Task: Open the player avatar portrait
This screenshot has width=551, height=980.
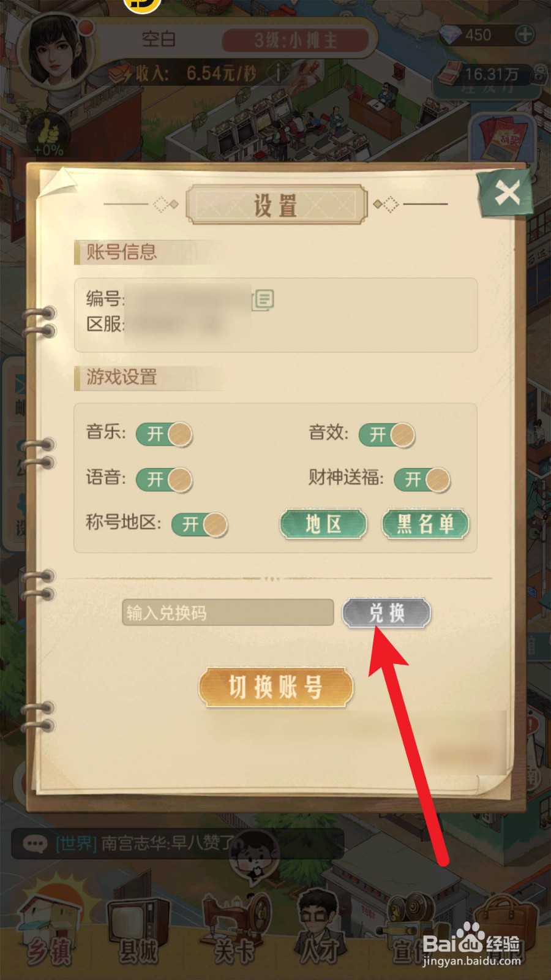Action: 59,51
